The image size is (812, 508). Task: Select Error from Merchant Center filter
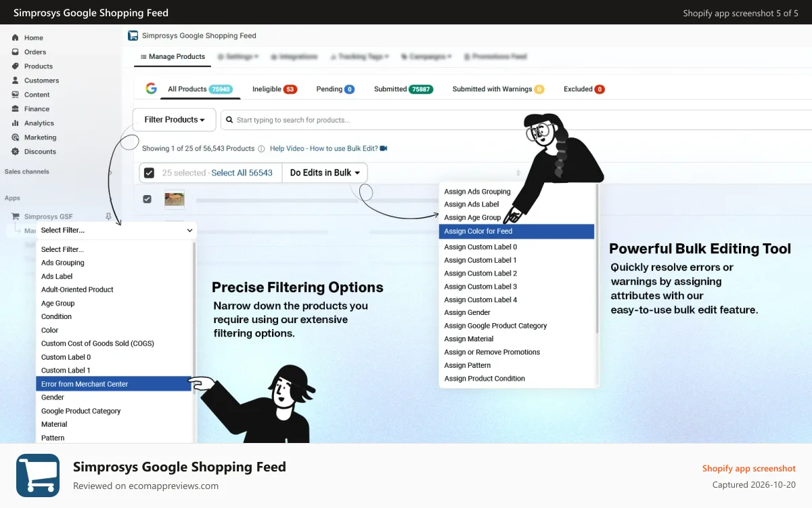(x=114, y=384)
